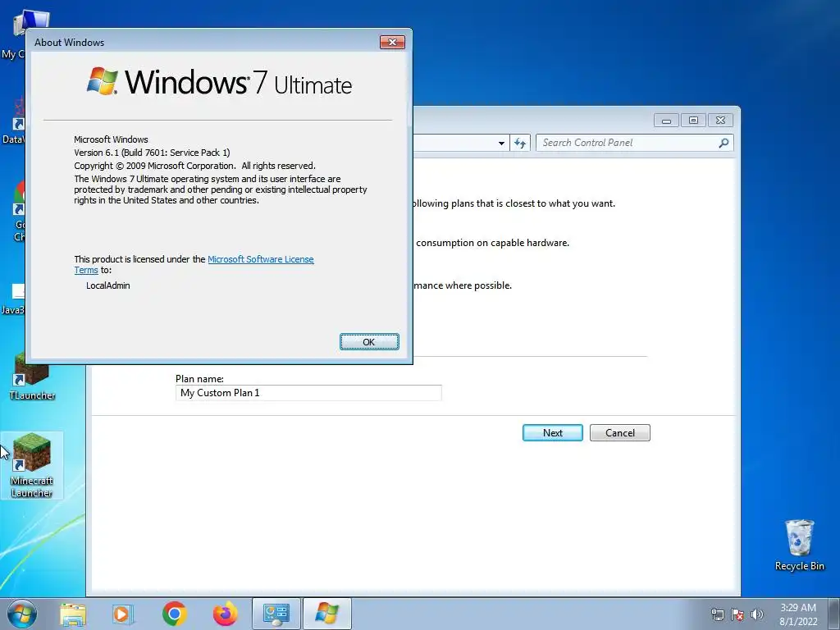The height and width of the screenshot is (630, 840).
Task: Expand the address bar history dropdown
Action: click(x=501, y=143)
